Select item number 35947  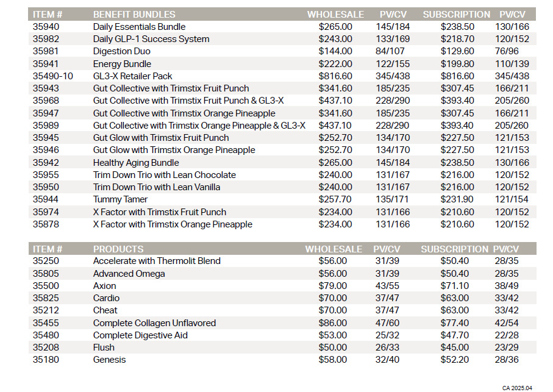pos(46,113)
